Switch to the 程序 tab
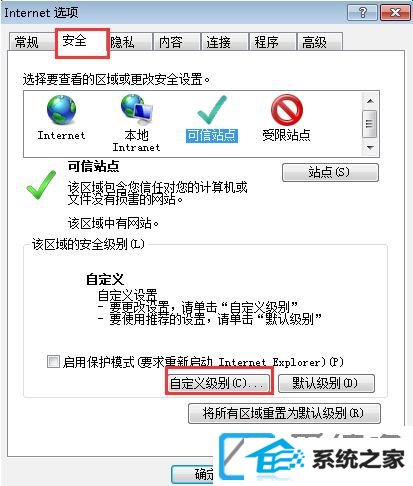The width and height of the screenshot is (413, 486). (x=266, y=42)
